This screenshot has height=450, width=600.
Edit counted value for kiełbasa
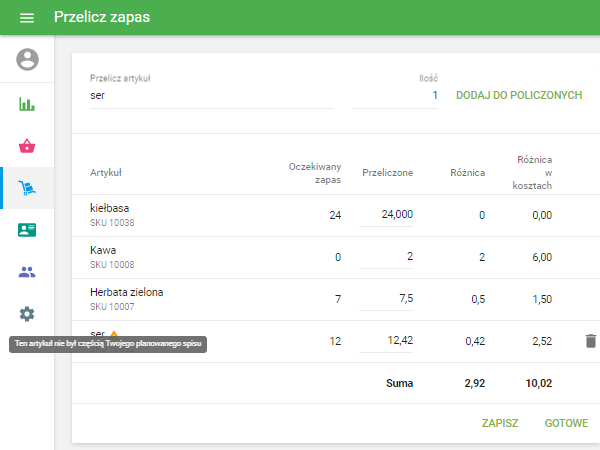click(x=387, y=215)
